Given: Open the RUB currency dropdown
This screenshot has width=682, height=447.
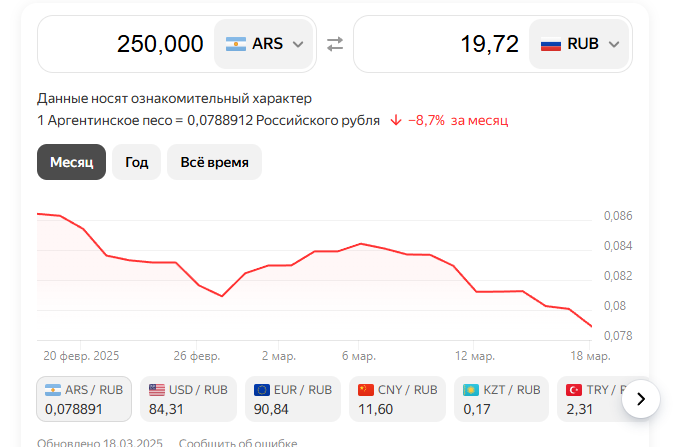Looking at the screenshot, I should 581,44.
